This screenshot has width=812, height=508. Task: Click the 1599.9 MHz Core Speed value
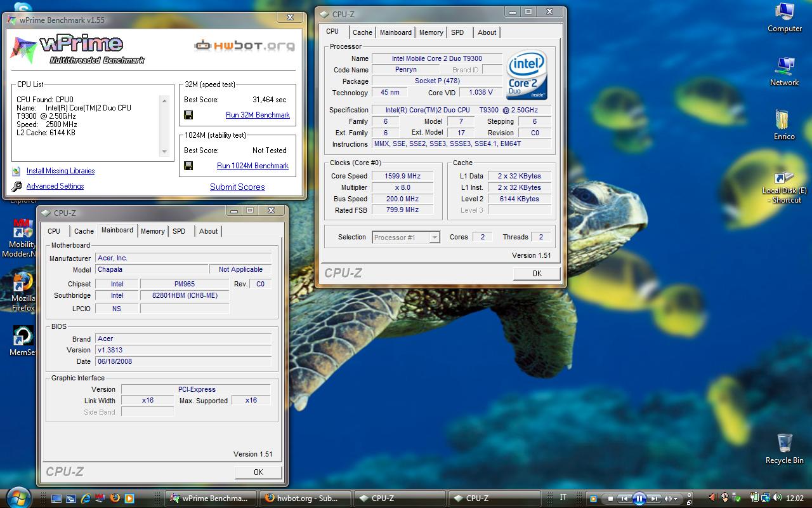[402, 176]
